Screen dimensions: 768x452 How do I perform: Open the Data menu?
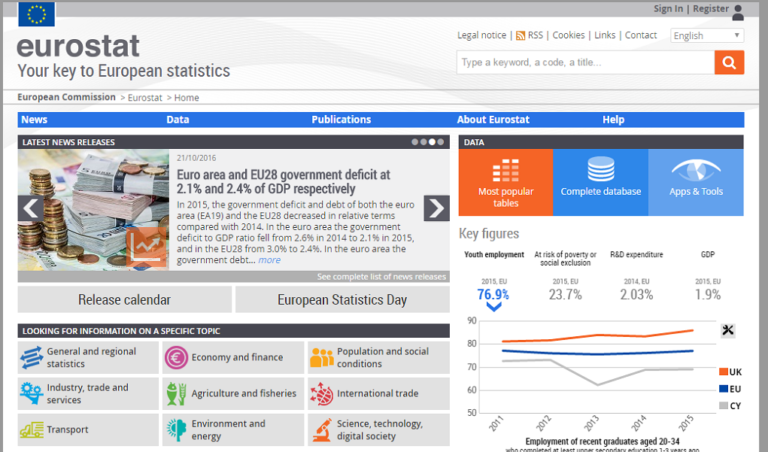[x=178, y=119]
